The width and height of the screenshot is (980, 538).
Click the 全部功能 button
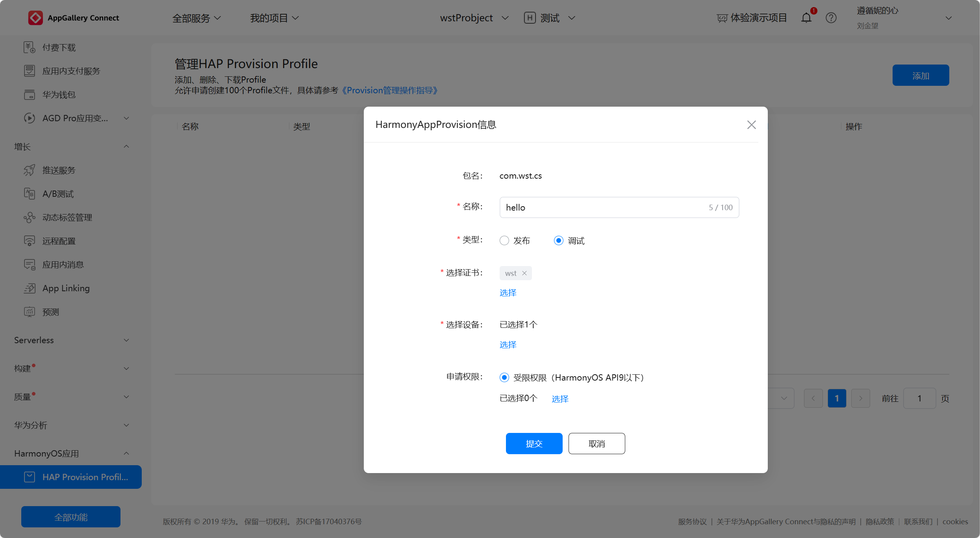[x=71, y=517]
